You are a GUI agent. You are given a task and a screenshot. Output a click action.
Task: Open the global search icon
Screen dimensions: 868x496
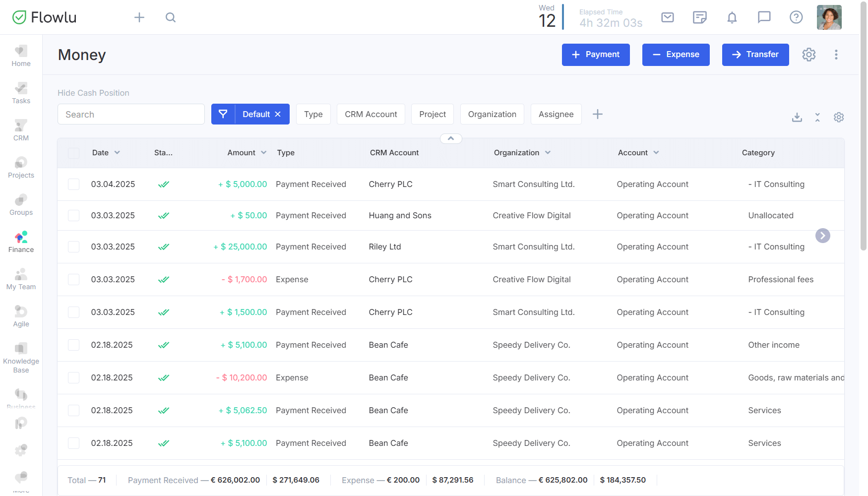pos(171,17)
